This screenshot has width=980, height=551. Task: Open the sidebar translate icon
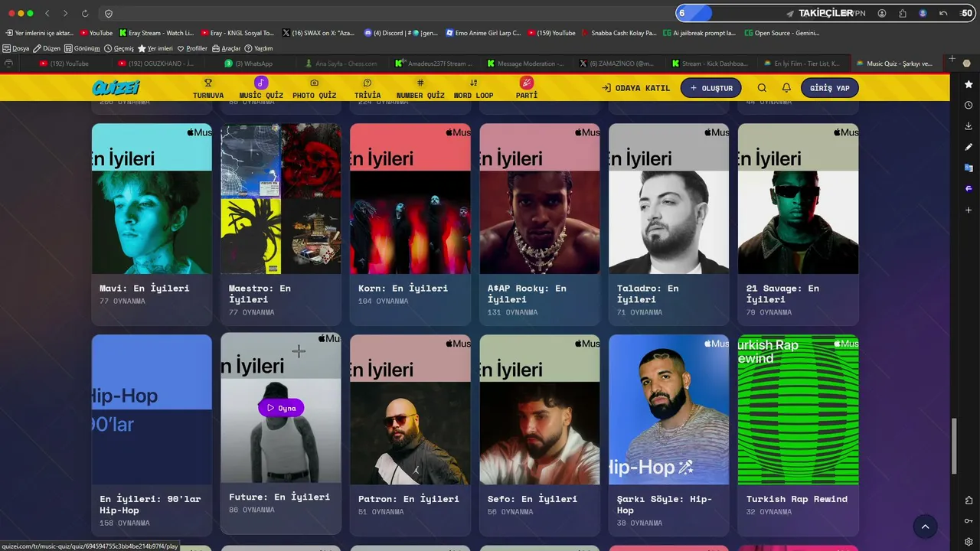[969, 168]
